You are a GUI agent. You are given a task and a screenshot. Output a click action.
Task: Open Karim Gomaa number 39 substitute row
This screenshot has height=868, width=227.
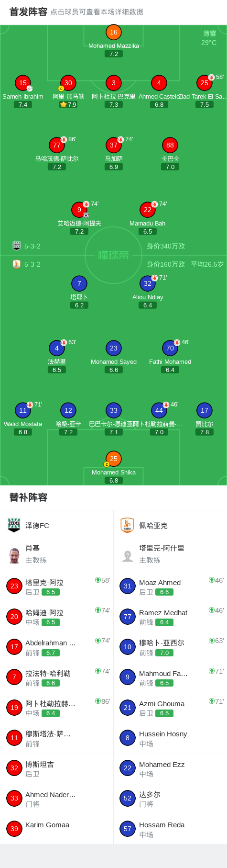pos(56,829)
